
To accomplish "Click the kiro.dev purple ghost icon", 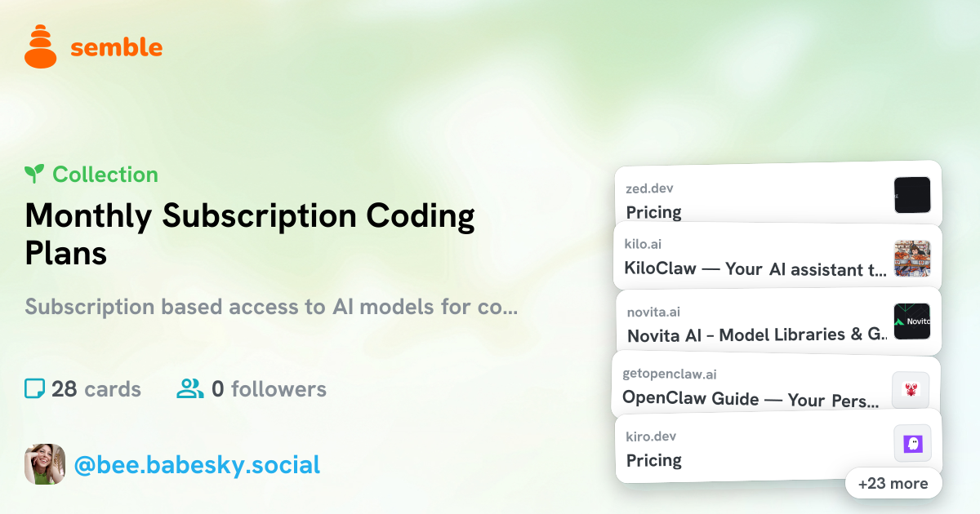I will (912, 444).
